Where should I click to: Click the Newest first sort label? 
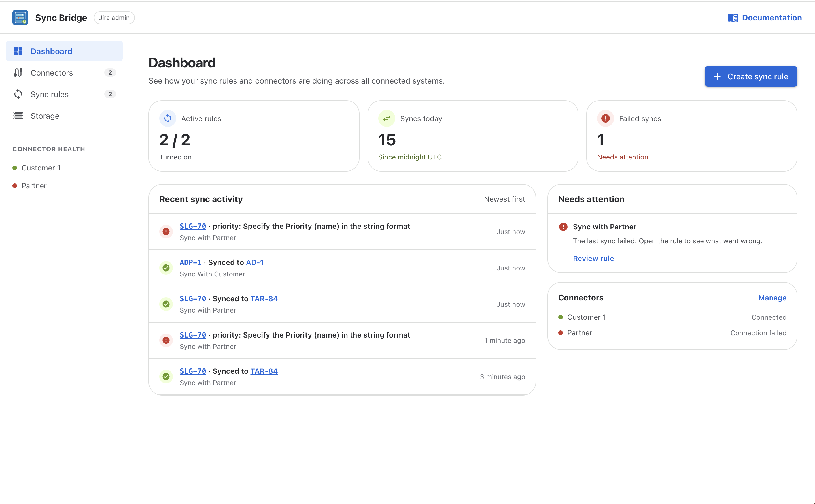pyautogui.click(x=504, y=199)
